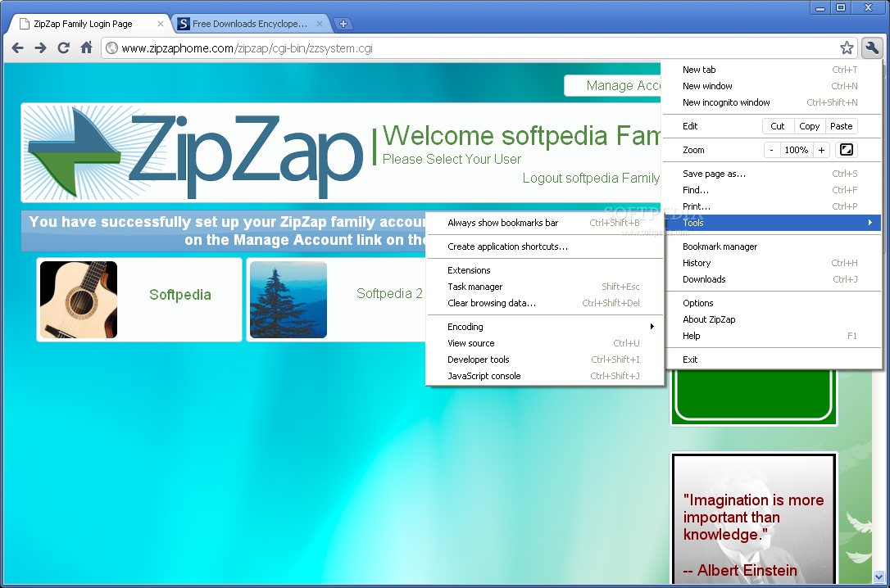The width and height of the screenshot is (890, 588).
Task: Choose Exit from the menu
Action: pyautogui.click(x=771, y=360)
